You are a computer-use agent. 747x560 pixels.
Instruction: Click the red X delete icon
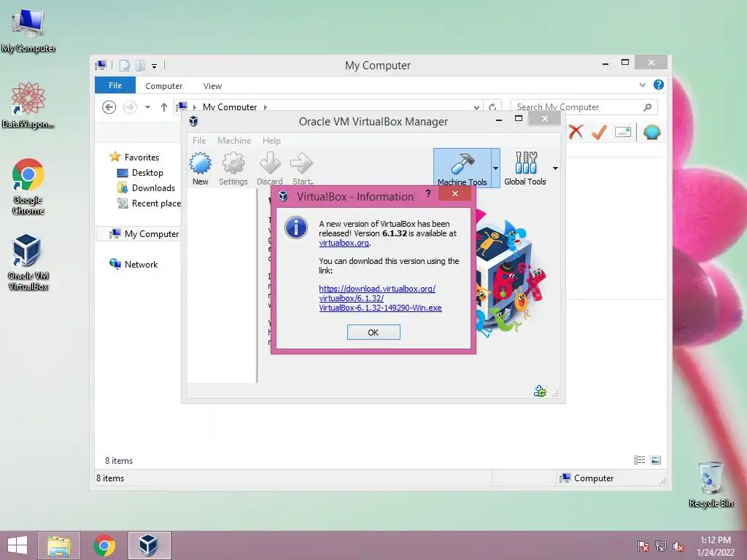[x=576, y=132]
